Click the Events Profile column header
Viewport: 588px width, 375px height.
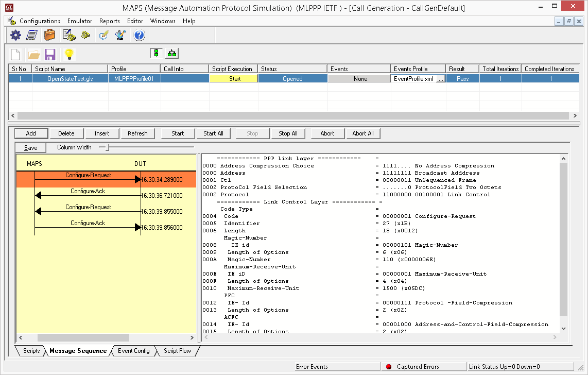click(418, 69)
